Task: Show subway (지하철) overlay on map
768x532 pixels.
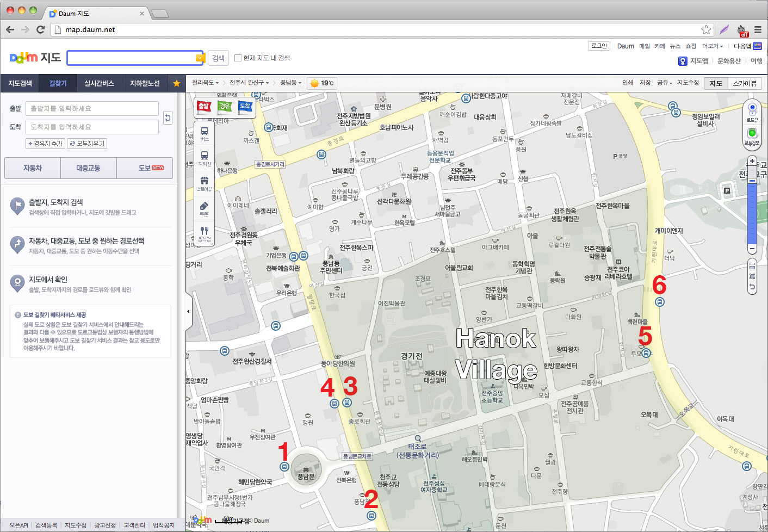Action: 205,158
